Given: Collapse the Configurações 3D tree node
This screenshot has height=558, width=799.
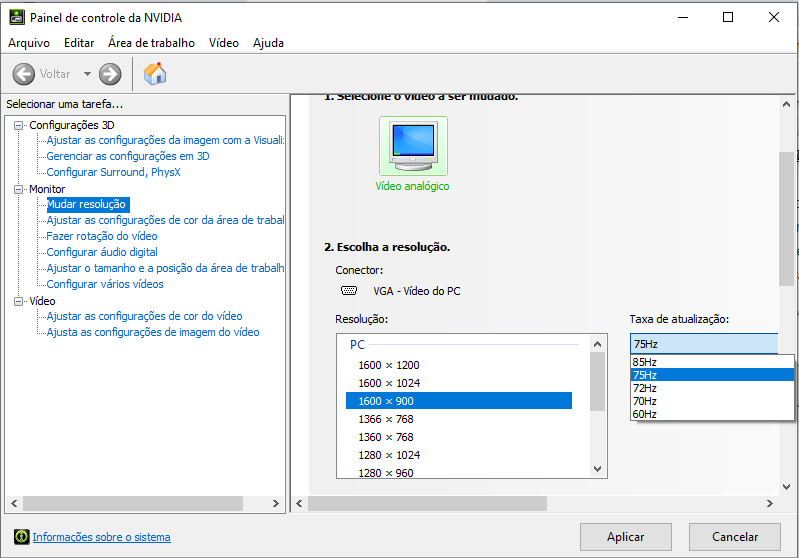Looking at the screenshot, I should pyautogui.click(x=19, y=125).
